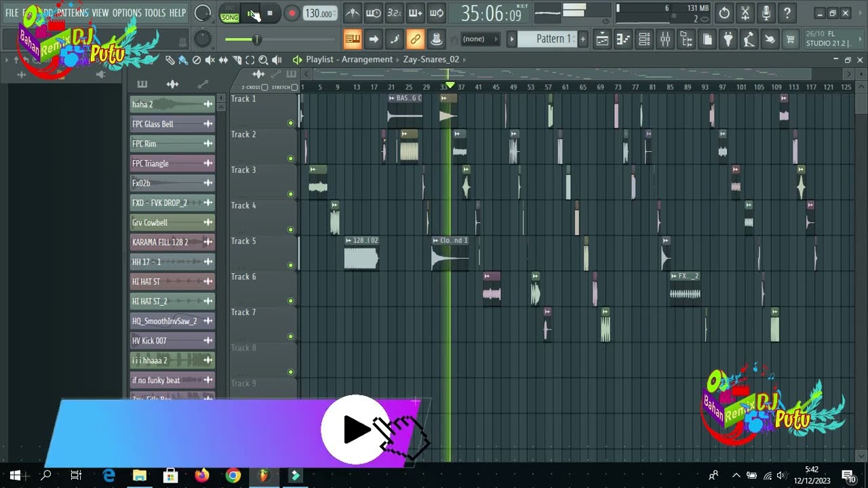This screenshot has width=868, height=488.
Task: Select the Paint brush tool in playlist
Action: point(183,60)
